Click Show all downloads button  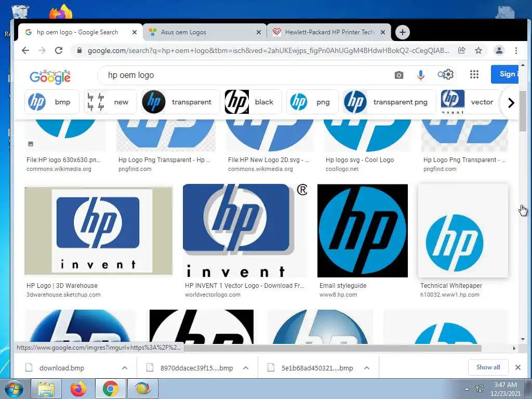(488, 367)
